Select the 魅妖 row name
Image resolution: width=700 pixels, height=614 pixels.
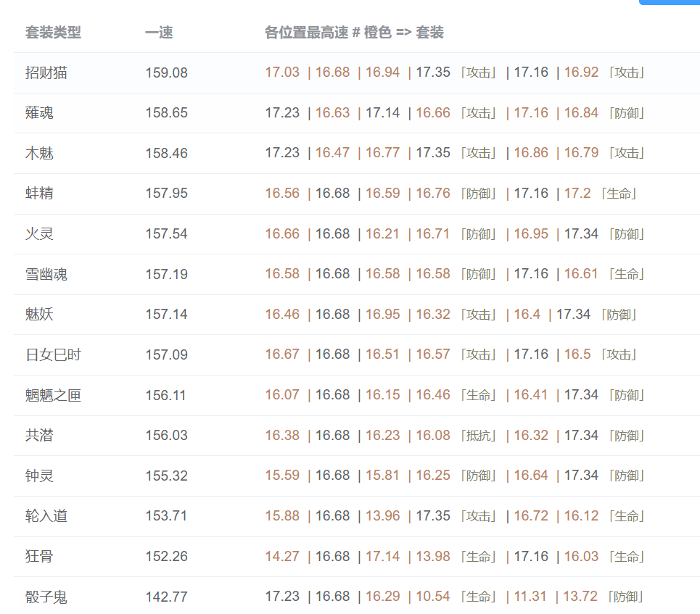(39, 314)
